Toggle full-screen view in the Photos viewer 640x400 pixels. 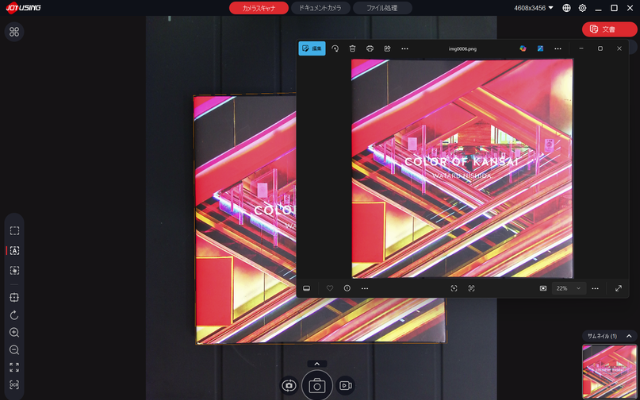tap(619, 288)
